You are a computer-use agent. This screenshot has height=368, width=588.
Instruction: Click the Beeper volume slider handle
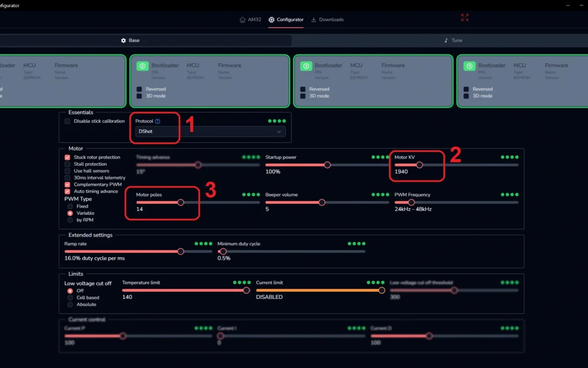[x=322, y=202]
